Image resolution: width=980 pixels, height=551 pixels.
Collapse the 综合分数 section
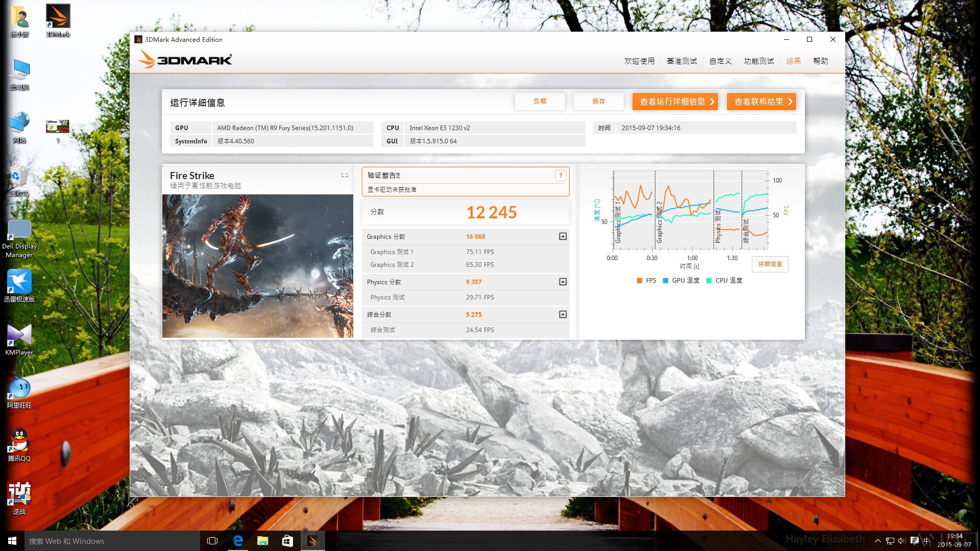click(562, 314)
